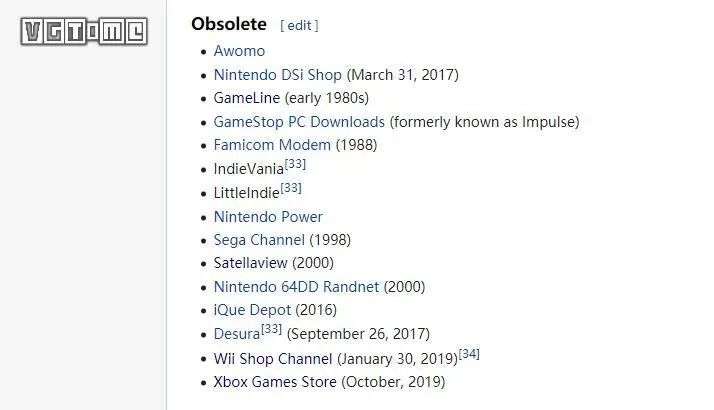The image size is (714, 410).
Task: Click the Wii Shop Channel entry text
Action: coord(336,359)
